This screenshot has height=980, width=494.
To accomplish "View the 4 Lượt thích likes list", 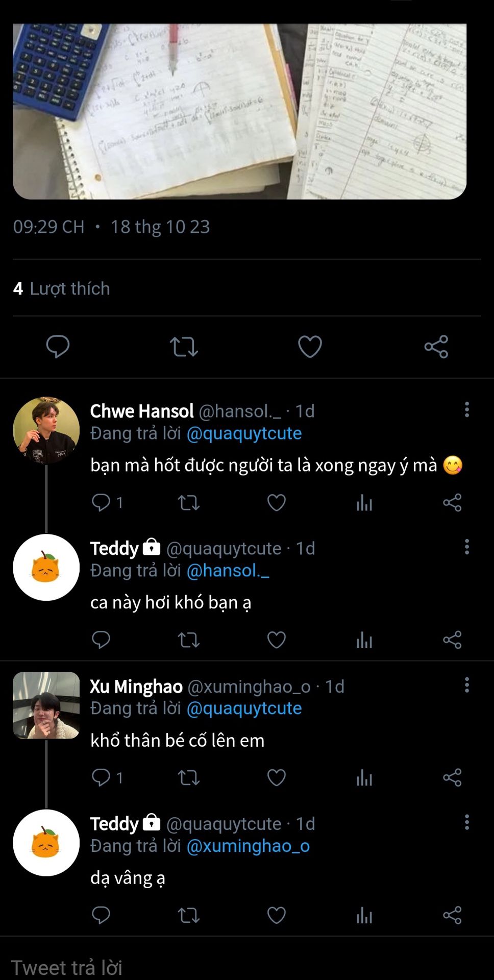I will click(62, 288).
